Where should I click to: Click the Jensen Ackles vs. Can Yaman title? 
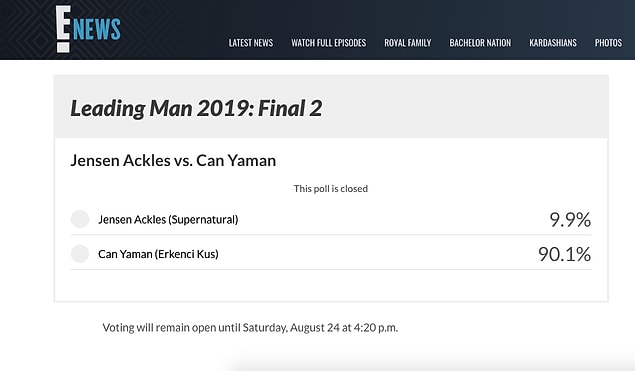click(x=173, y=160)
